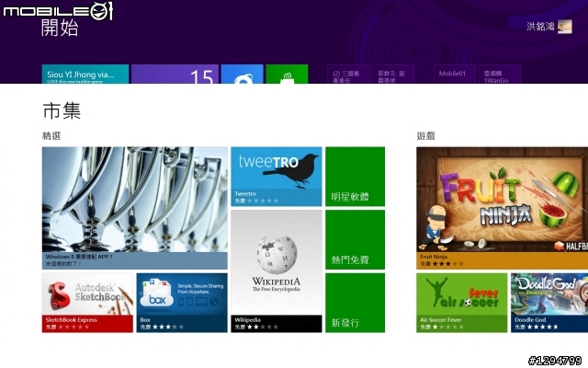The width and height of the screenshot is (588, 368).
Task: Open the Wikipedia app tile
Action: tap(276, 271)
